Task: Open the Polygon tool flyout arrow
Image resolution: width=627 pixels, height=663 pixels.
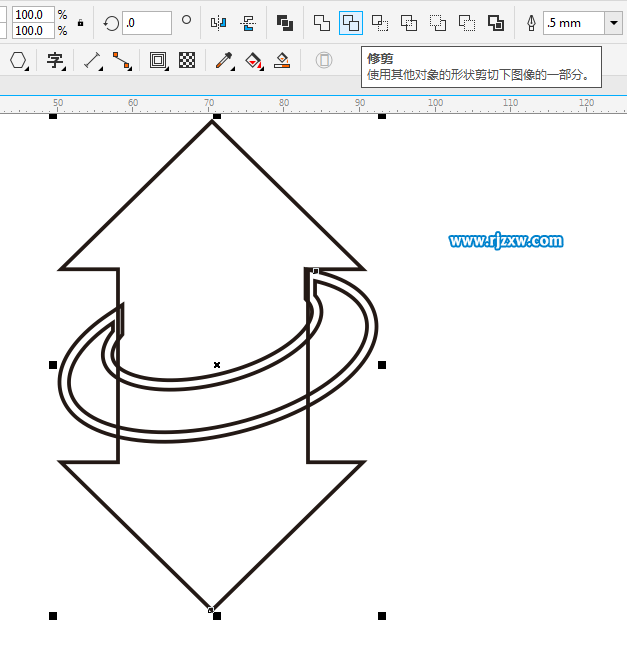Action: pos(27,68)
